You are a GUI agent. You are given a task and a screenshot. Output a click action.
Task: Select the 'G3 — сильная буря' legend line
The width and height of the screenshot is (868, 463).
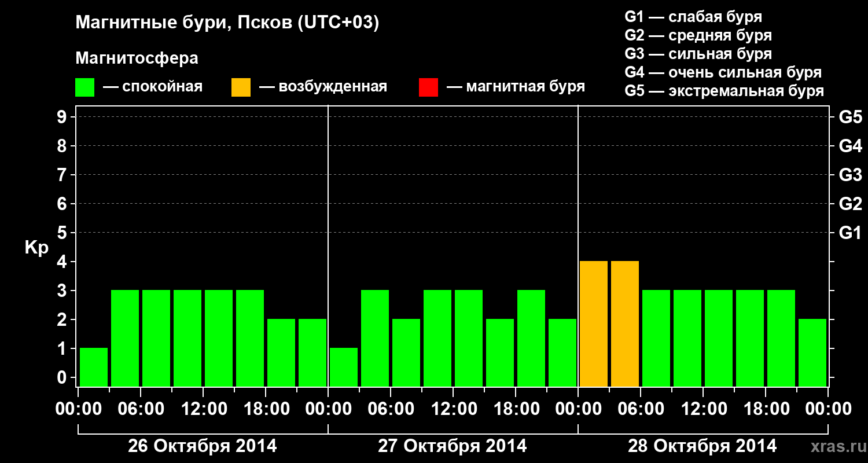click(x=698, y=54)
